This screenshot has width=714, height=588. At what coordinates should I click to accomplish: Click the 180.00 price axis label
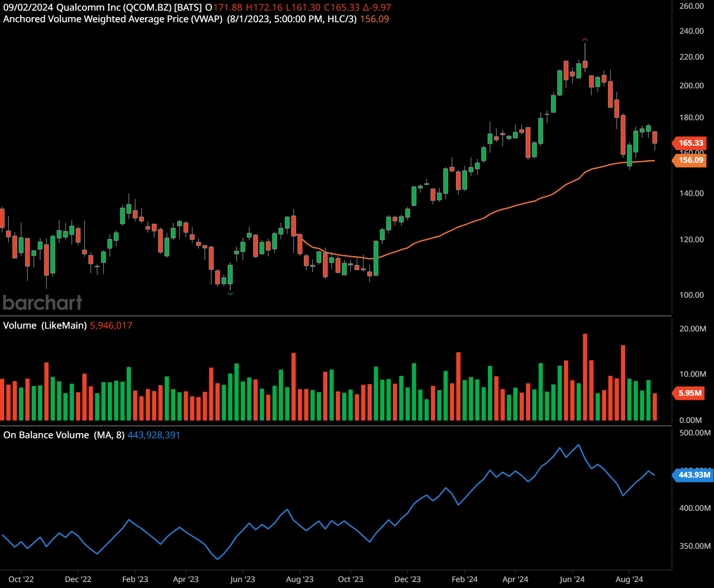point(691,117)
